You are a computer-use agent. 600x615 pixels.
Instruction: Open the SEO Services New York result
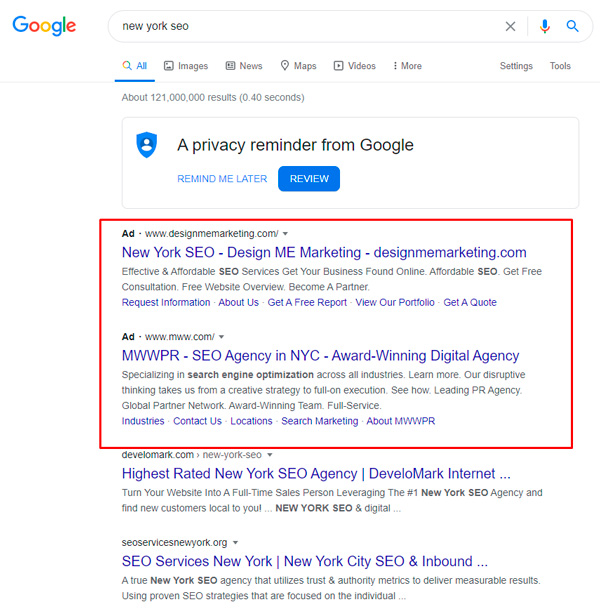pyautogui.click(x=305, y=561)
